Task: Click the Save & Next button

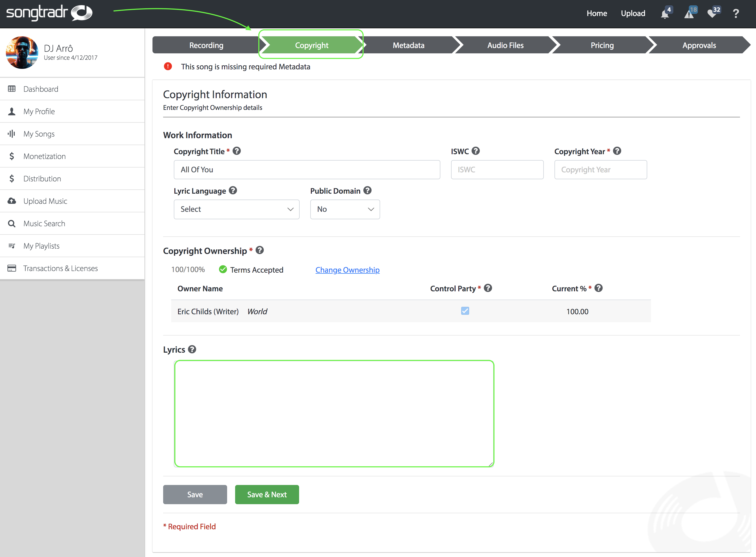Action: (x=267, y=494)
